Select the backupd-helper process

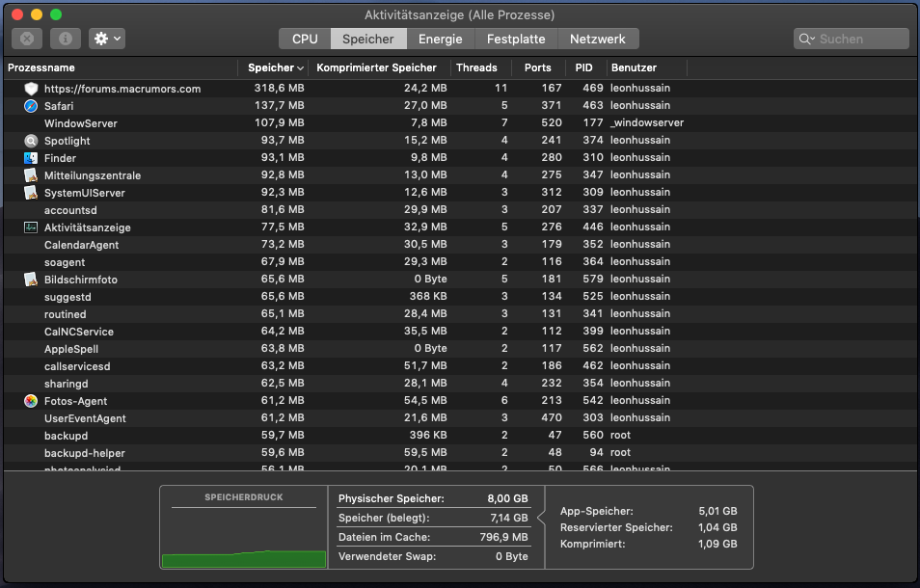pyautogui.click(x=460, y=453)
